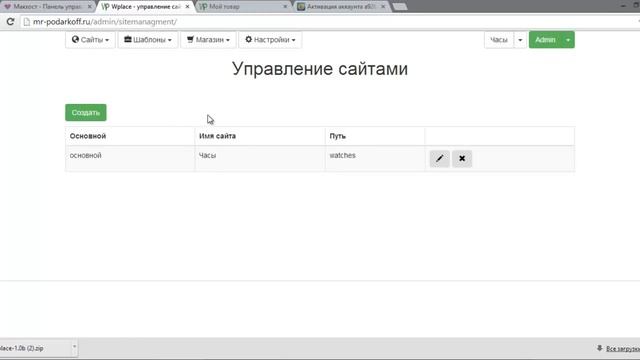Screen dimensions: 640x360
Task: Click the green Создать button
Action: (x=86, y=113)
